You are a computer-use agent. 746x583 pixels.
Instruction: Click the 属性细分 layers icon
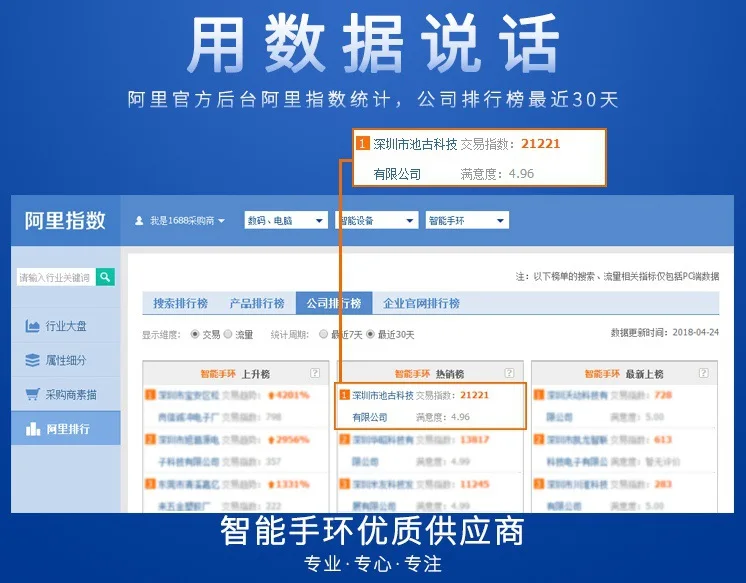tap(32, 360)
